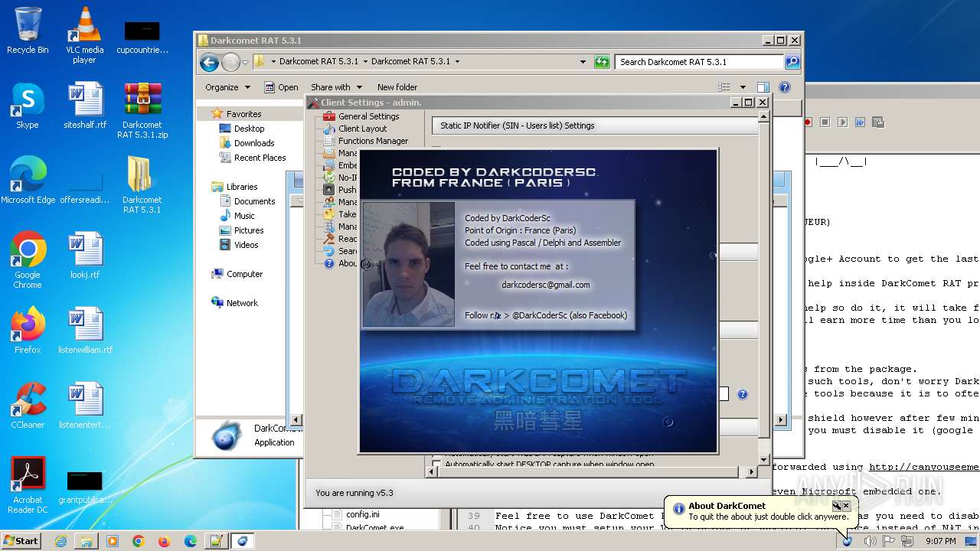Open Internet Explorer from taskbar
980x551 pixels.
click(x=60, y=541)
